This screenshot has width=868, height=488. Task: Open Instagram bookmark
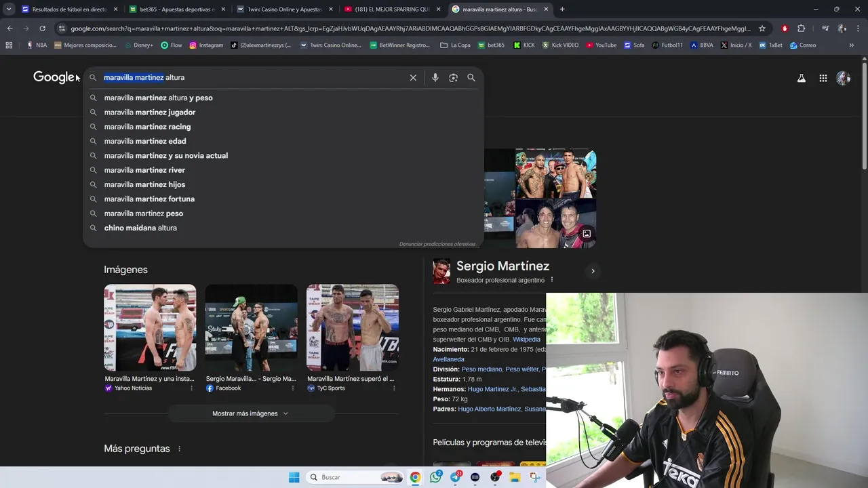pos(206,45)
